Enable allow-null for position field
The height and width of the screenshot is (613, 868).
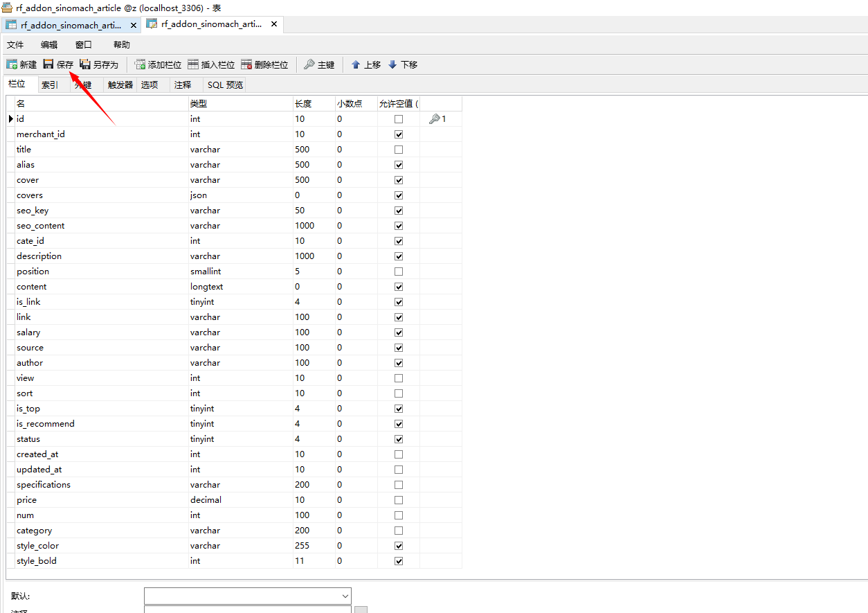[x=399, y=272]
